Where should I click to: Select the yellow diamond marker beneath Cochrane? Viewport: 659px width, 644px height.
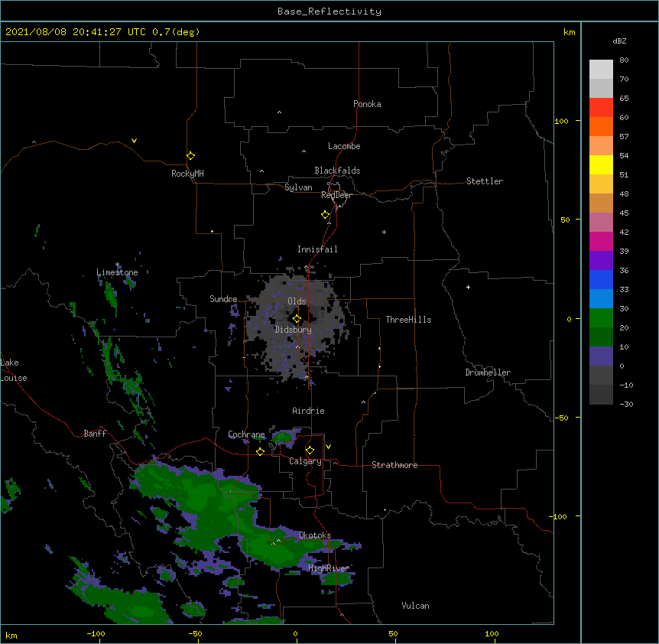coord(260,451)
